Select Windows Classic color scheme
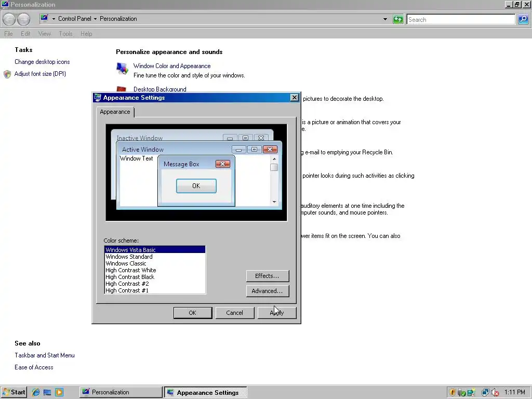This screenshot has width=532, height=399. point(155,263)
